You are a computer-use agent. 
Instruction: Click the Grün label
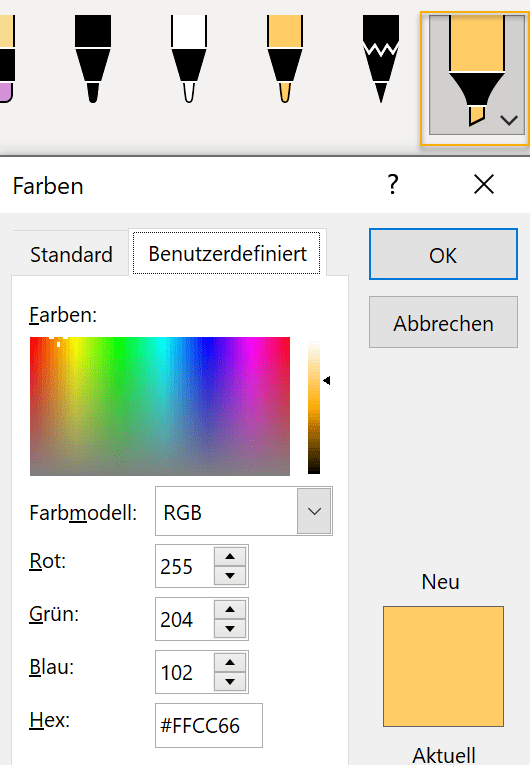point(54,614)
